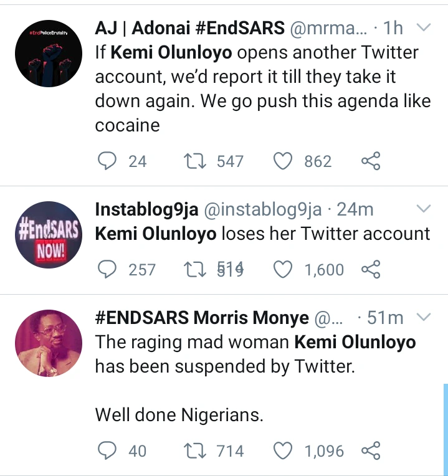The height and width of the screenshot is (476, 448).
Task: Like Morris Monye's tweet with 1,096 likes
Action: coord(284,450)
